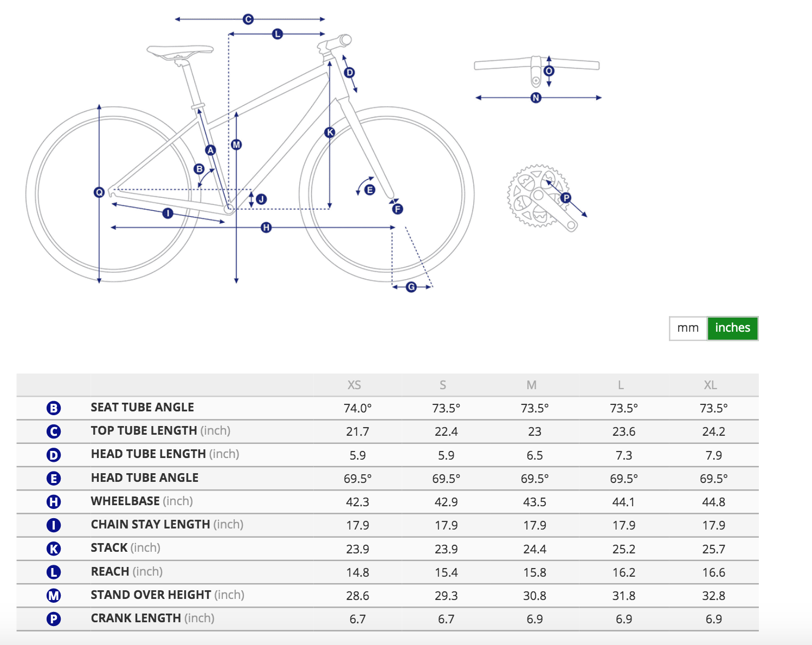Switch units to mm
Screen dimensions: 812x645
(x=688, y=328)
